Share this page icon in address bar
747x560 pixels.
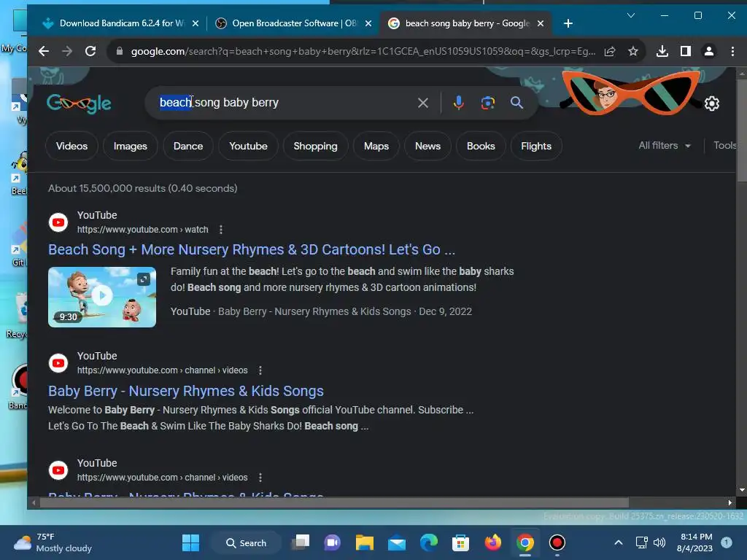610,51
